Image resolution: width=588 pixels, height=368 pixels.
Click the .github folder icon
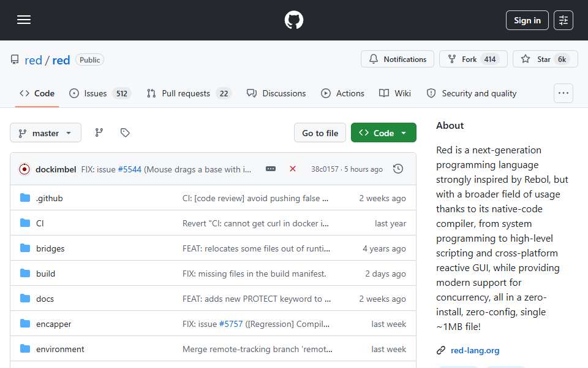coord(25,198)
